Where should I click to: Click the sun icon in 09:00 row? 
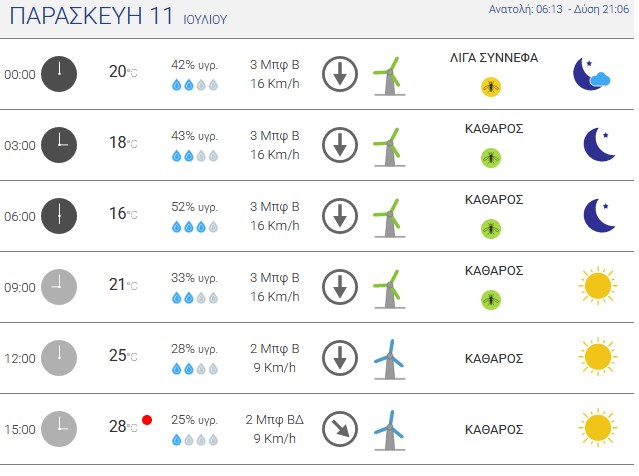(x=598, y=286)
